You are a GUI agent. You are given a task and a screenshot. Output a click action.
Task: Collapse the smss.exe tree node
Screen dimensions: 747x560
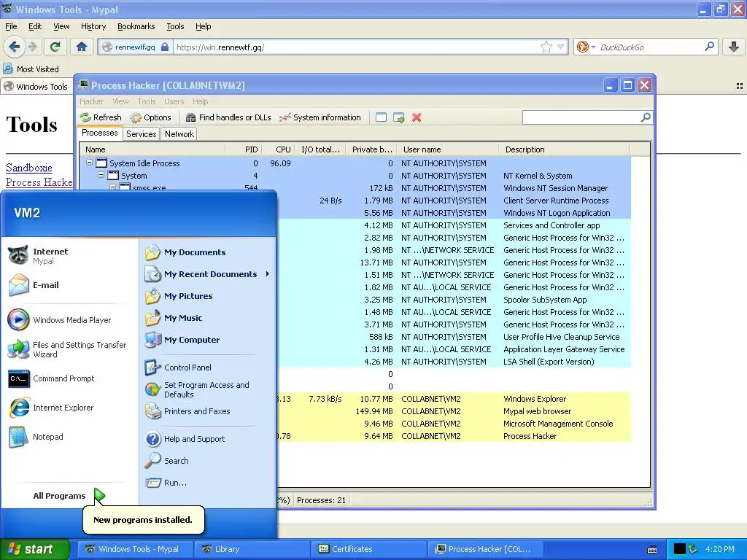[x=113, y=187]
